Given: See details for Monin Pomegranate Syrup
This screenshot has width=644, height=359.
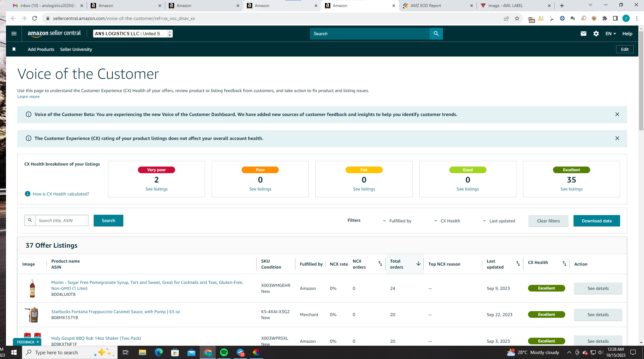Looking at the screenshot, I should (x=598, y=288).
